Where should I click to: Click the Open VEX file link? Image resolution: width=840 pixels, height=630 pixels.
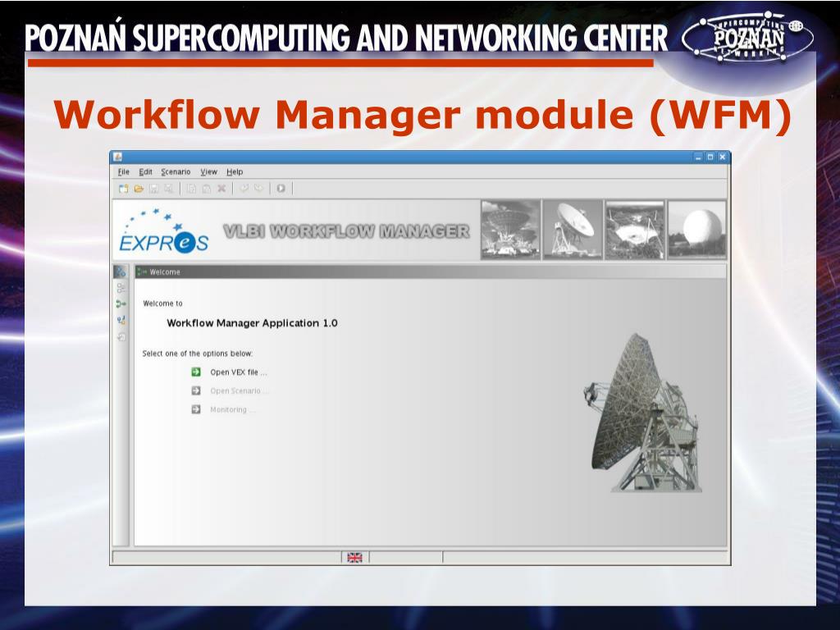[239, 372]
